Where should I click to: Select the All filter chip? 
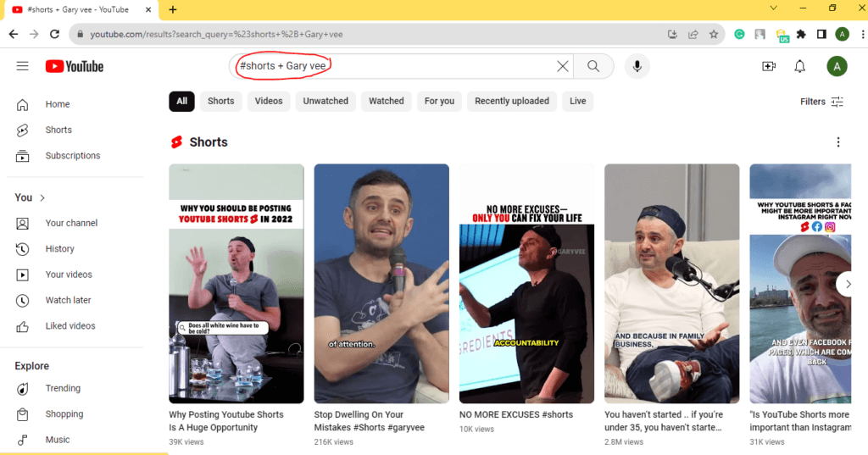click(181, 102)
